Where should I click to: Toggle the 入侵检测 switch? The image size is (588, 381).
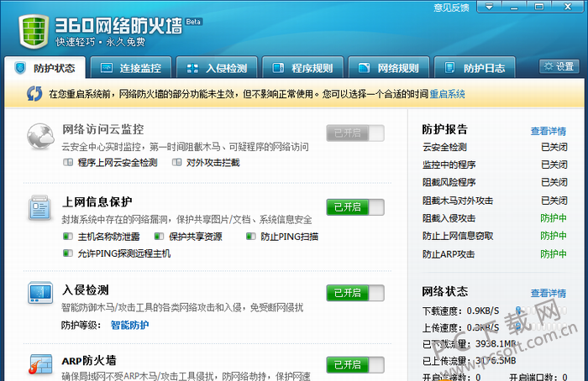pos(355,293)
